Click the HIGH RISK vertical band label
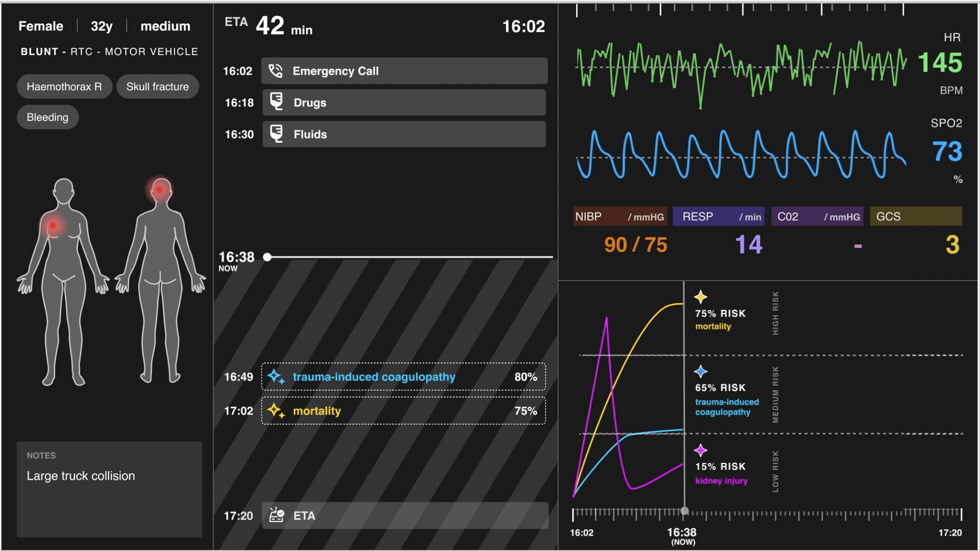This screenshot has height=551, width=980. coord(775,313)
